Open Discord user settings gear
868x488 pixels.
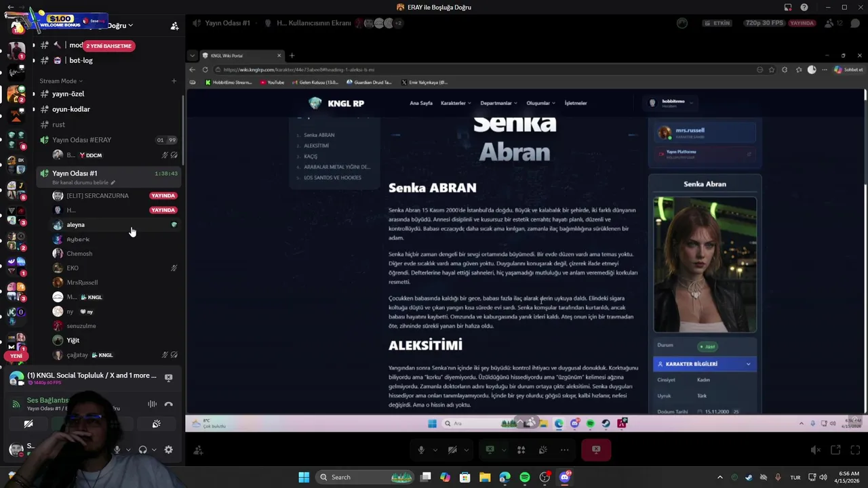(x=168, y=449)
